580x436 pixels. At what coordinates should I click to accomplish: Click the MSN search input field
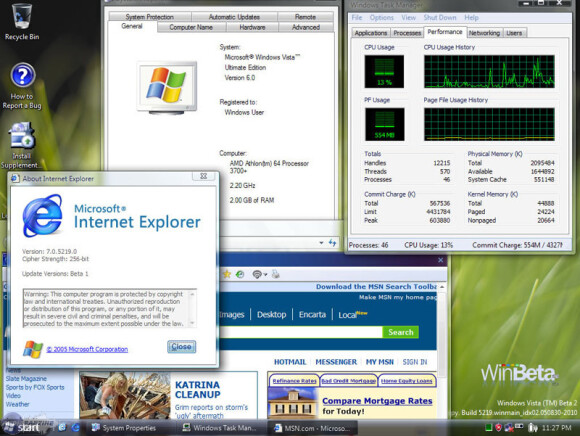click(x=301, y=332)
